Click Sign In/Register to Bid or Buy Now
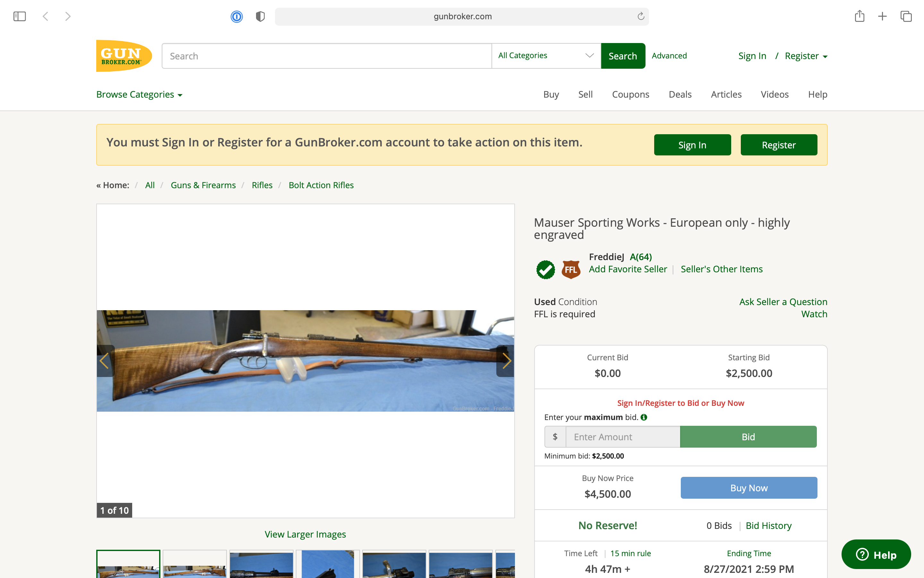The image size is (924, 578). [x=680, y=403]
